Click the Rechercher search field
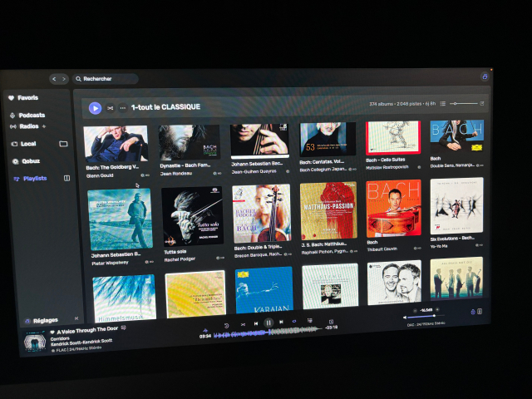Image resolution: width=532 pixels, height=399 pixels. (x=106, y=79)
